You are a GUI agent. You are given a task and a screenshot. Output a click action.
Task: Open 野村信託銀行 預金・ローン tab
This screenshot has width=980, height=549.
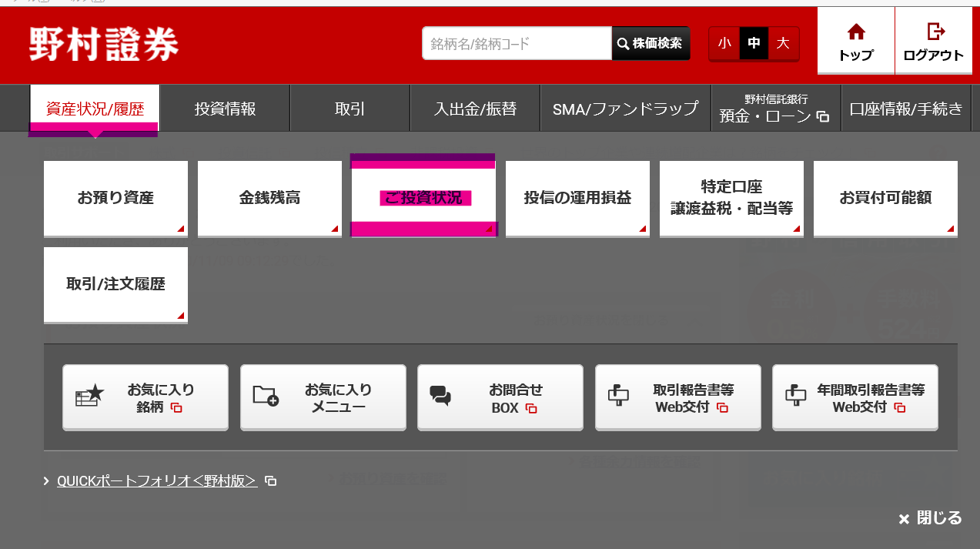775,109
